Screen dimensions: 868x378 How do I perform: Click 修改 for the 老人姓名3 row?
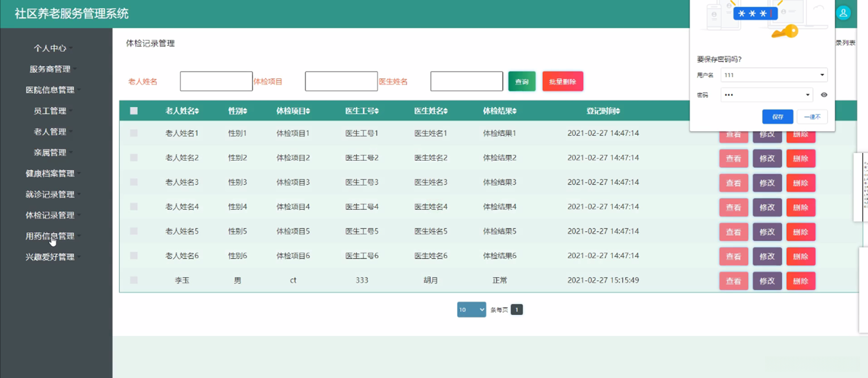(767, 183)
